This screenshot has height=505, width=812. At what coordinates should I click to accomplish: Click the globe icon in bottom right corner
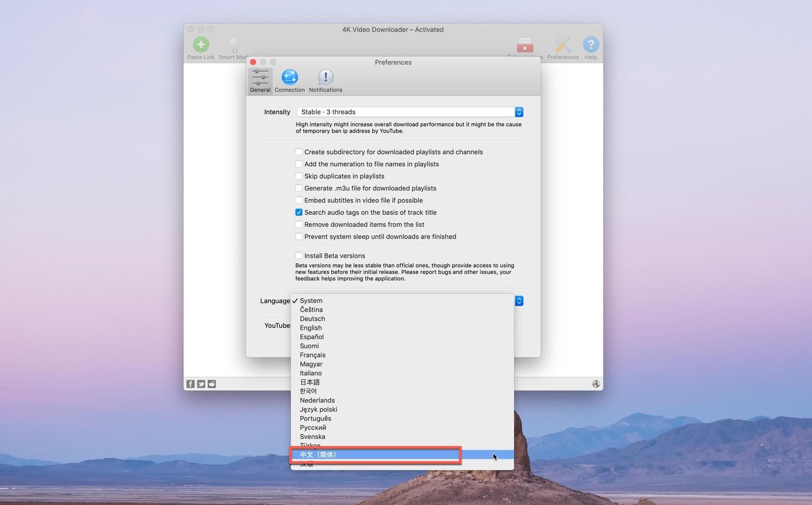[596, 384]
